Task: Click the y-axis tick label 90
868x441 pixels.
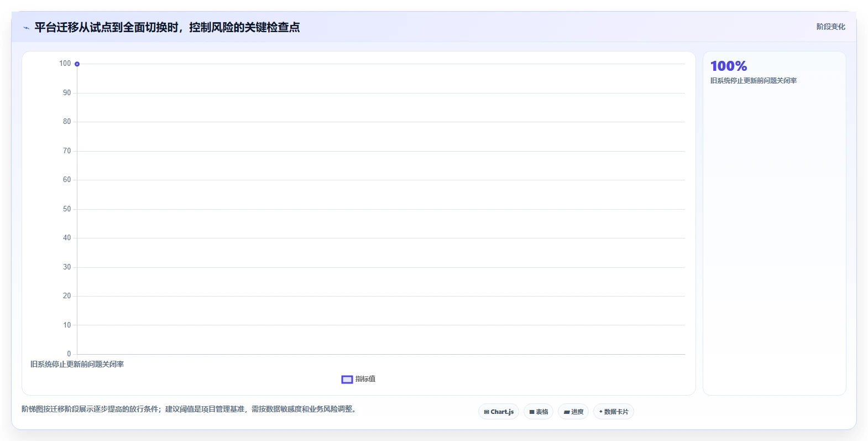Action: (67, 93)
